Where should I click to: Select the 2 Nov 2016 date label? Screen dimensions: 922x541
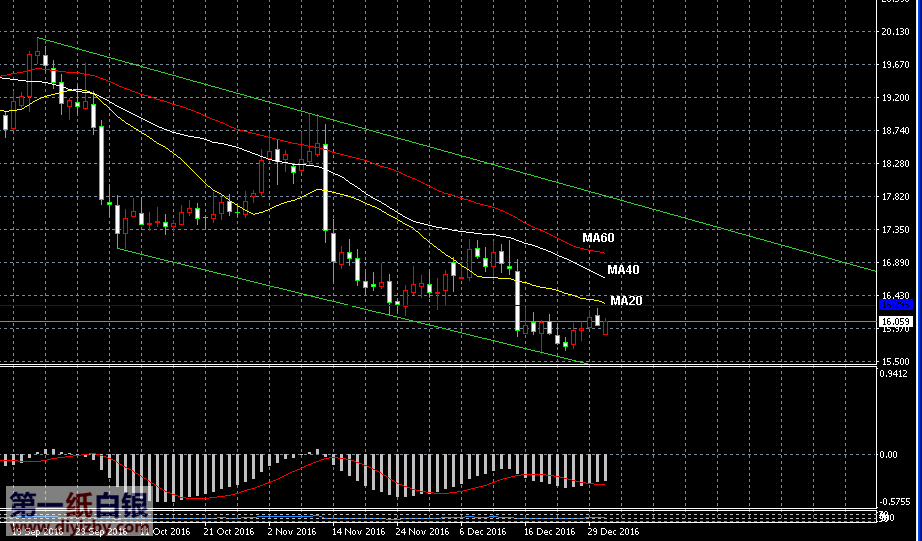click(x=291, y=532)
